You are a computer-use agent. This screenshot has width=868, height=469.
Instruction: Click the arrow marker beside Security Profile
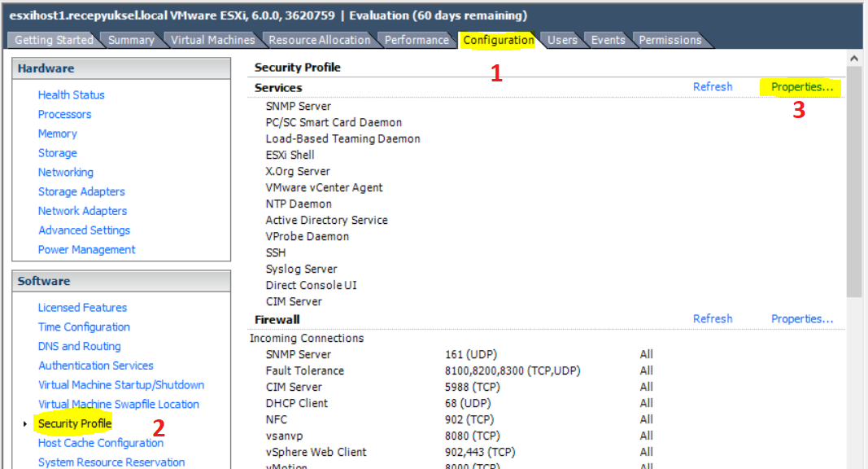pos(25,424)
